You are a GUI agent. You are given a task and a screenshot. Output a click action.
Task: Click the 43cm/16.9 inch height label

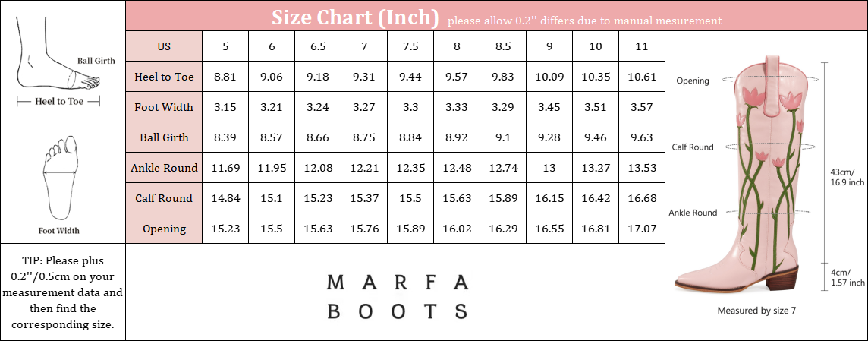coord(847,177)
